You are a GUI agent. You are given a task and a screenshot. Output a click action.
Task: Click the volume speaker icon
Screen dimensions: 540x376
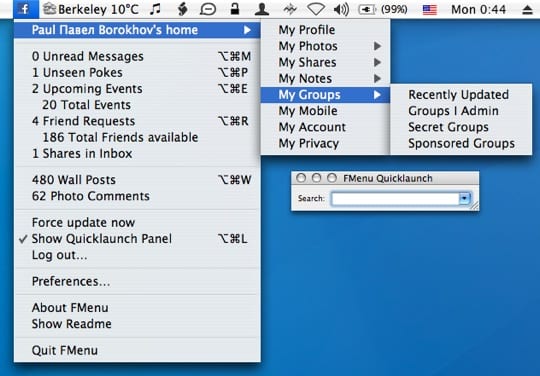point(341,9)
